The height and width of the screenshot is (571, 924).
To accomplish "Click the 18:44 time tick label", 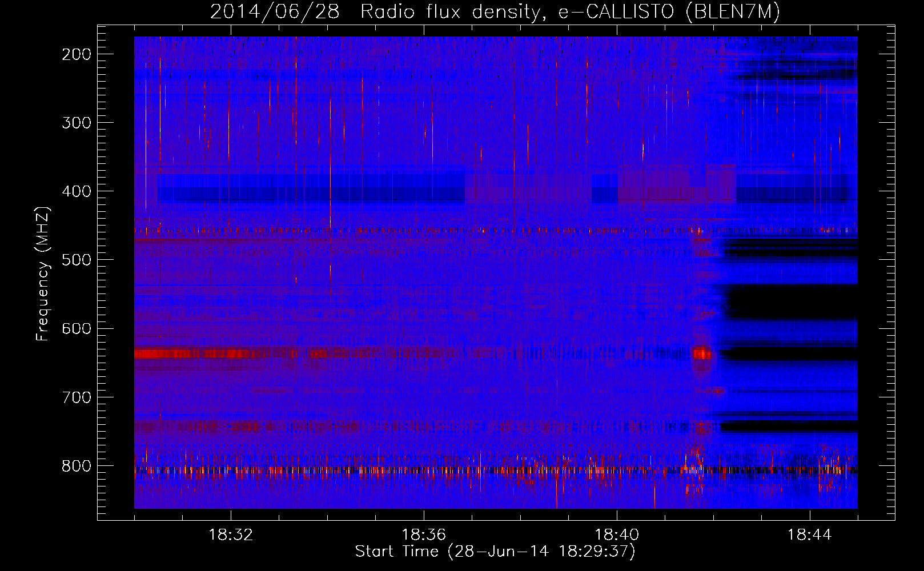I will point(810,535).
